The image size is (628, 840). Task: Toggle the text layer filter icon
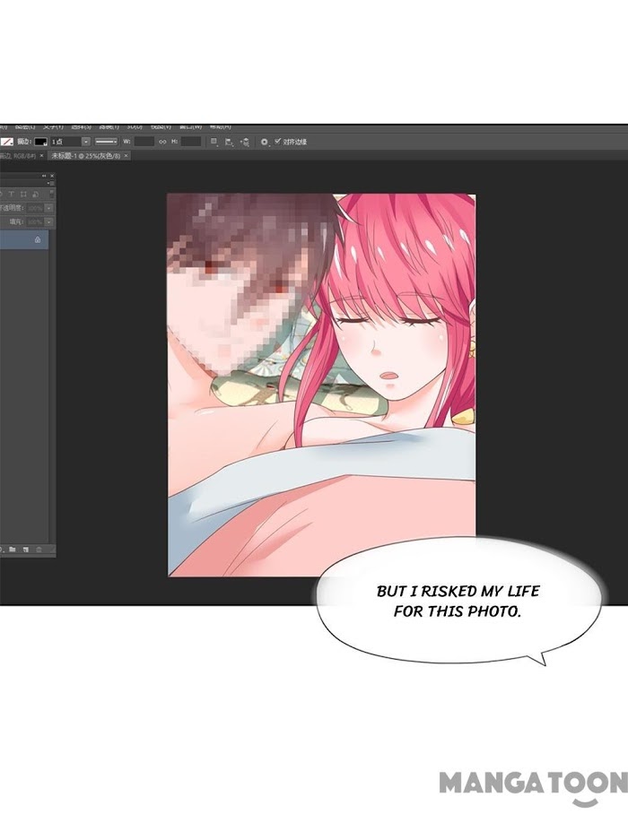pyautogui.click(x=13, y=193)
